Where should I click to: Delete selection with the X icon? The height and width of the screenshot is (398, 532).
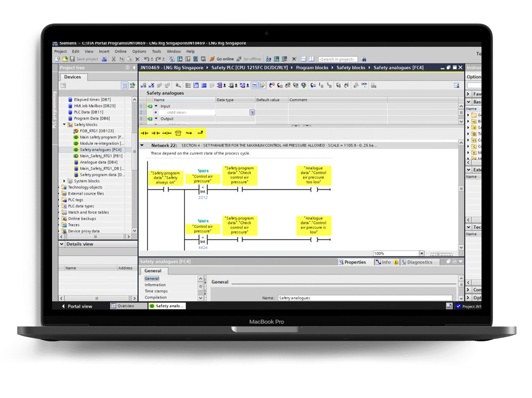click(138, 59)
